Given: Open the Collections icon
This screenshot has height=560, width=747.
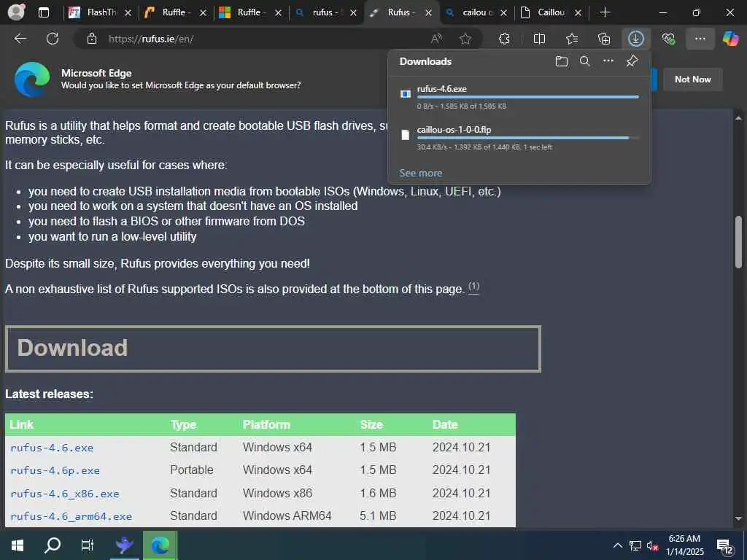Looking at the screenshot, I should coord(604,39).
